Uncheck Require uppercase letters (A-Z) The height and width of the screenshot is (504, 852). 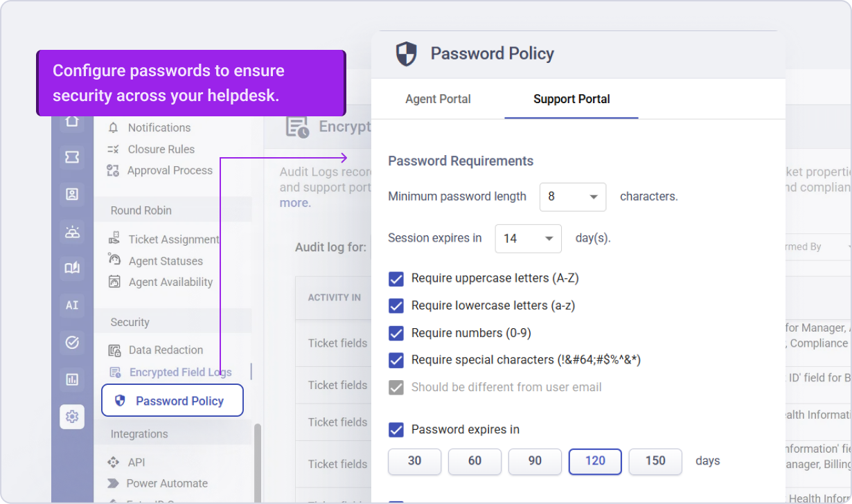(396, 279)
